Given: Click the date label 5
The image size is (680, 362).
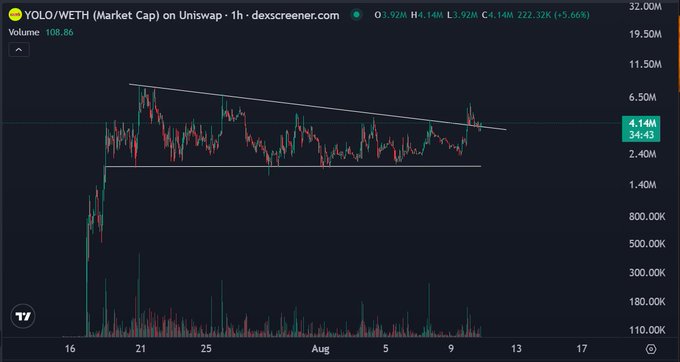Looking at the screenshot, I should tap(386, 349).
